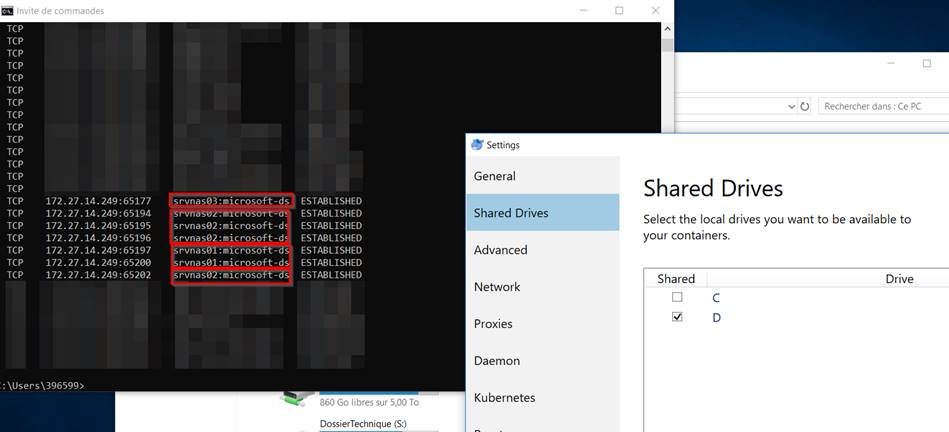Click the command prompt icon in title bar

point(7,10)
